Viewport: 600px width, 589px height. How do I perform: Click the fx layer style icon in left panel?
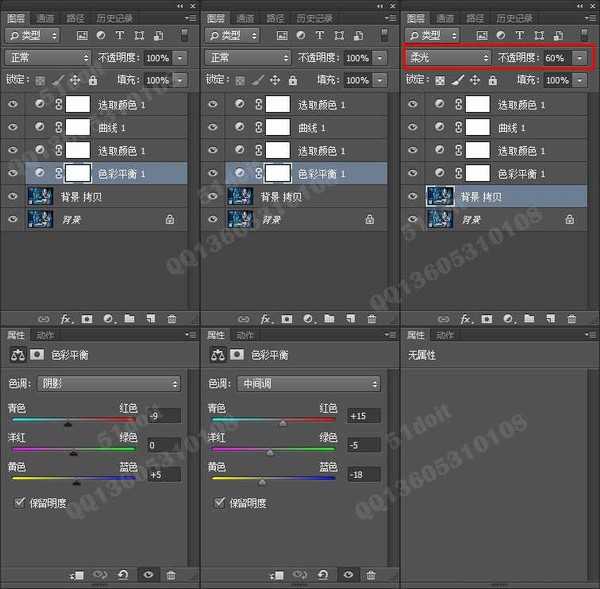[66, 319]
